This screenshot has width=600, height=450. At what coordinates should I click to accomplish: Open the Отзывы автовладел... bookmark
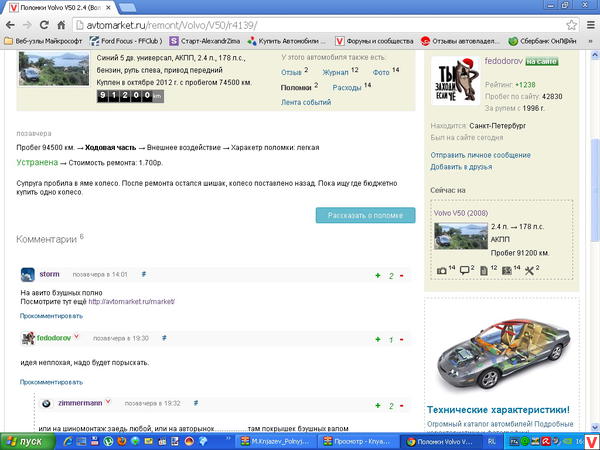pyautogui.click(x=460, y=41)
